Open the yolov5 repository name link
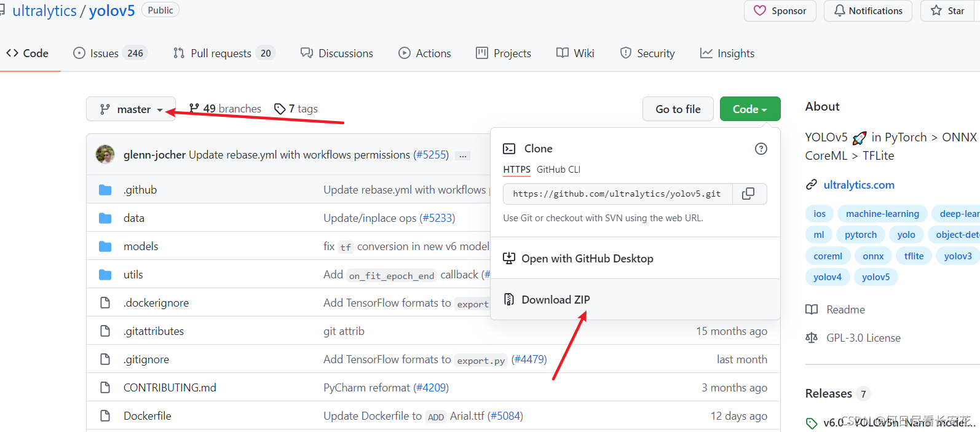 [x=112, y=11]
